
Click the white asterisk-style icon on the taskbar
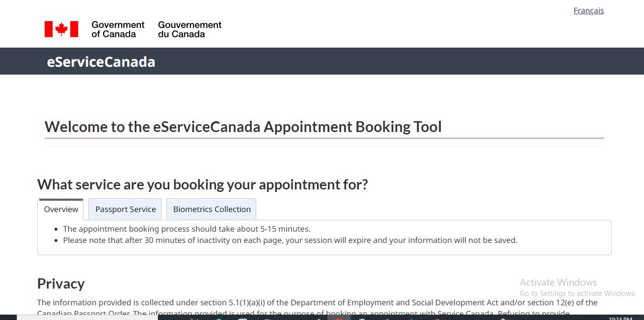362,319
